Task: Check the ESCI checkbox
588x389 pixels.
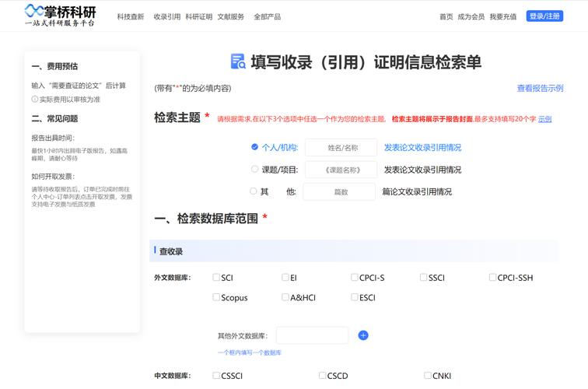Action: (354, 297)
